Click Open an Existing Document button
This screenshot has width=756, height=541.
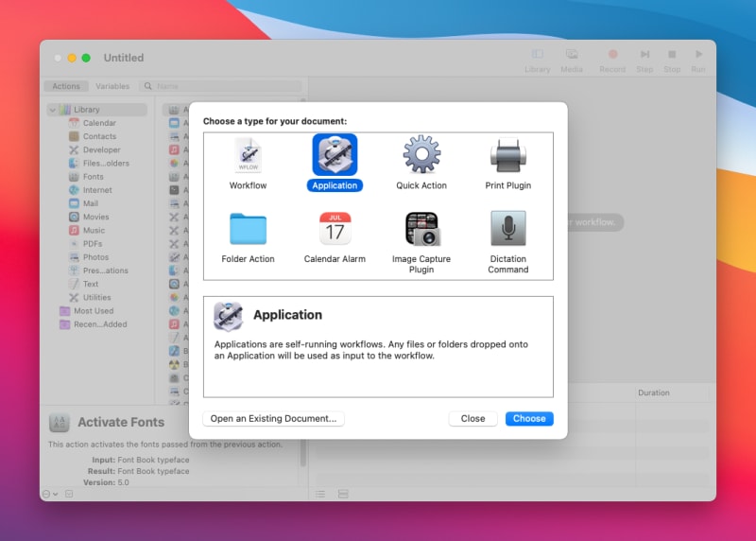[x=273, y=418]
